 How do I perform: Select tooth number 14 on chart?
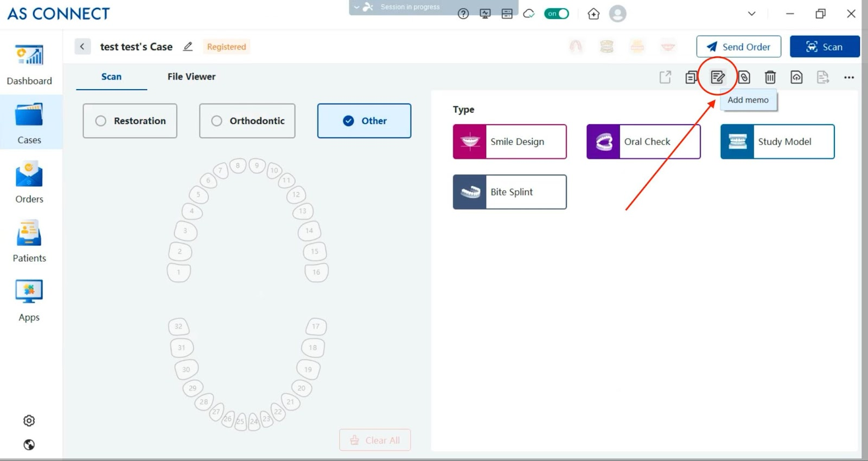tap(309, 231)
